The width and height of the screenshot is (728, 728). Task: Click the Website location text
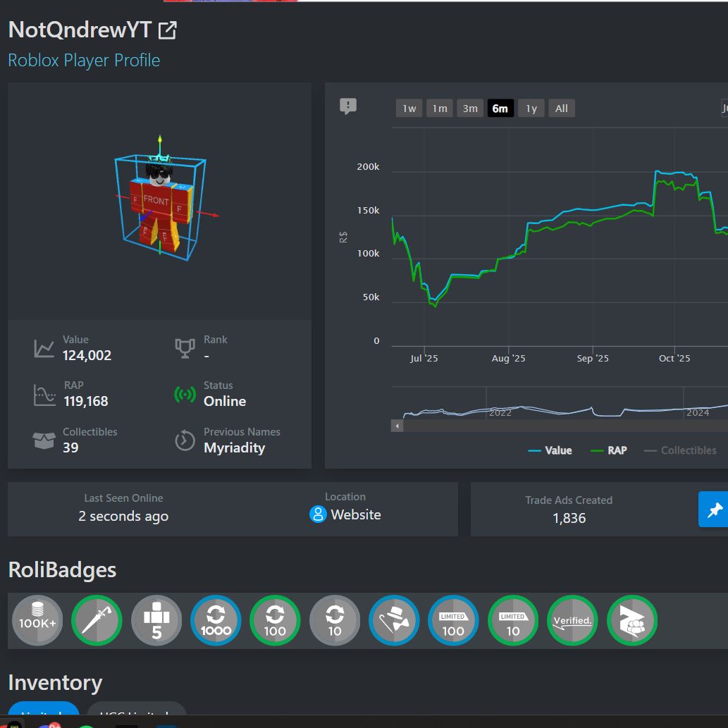point(356,515)
